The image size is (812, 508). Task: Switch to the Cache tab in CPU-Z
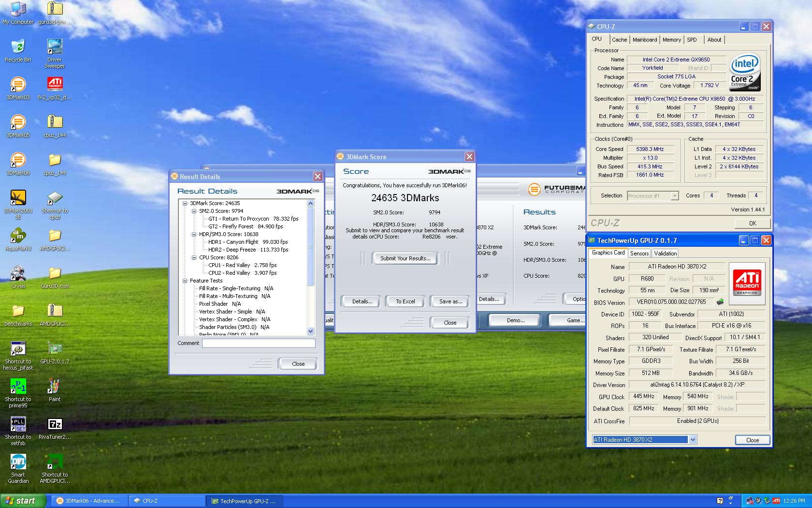[619, 40]
